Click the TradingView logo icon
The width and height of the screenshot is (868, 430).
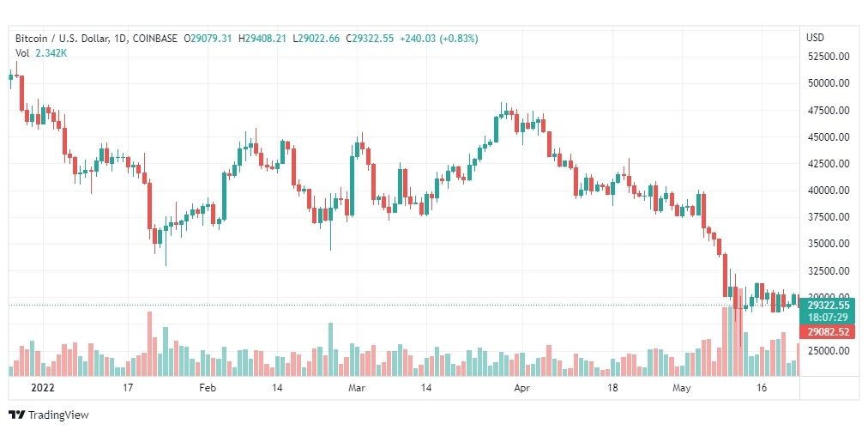pyautogui.click(x=17, y=415)
